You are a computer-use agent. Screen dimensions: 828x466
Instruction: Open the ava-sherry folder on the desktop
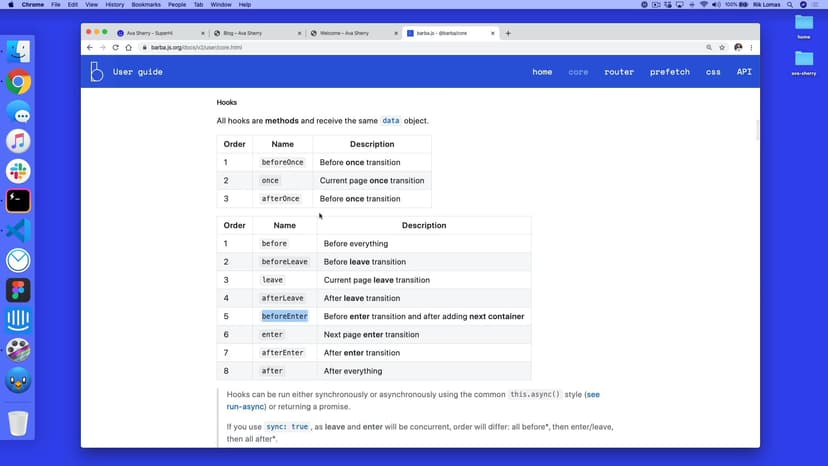804,62
